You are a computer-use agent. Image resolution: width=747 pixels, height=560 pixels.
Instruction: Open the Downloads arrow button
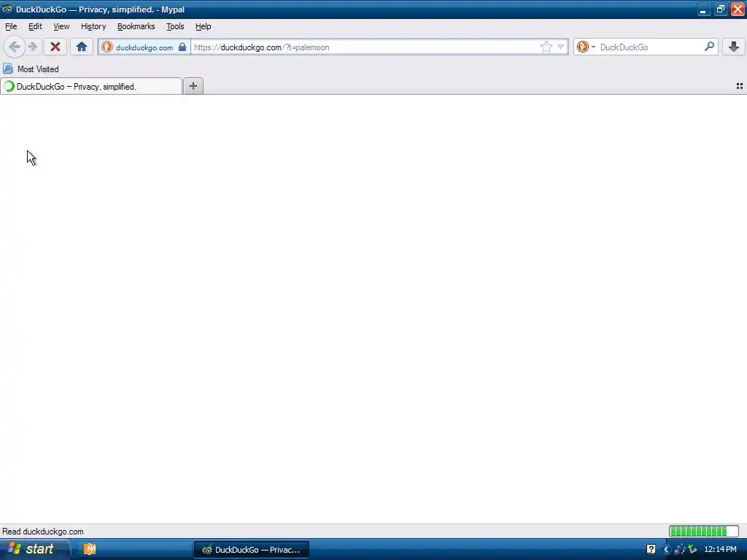click(x=734, y=47)
